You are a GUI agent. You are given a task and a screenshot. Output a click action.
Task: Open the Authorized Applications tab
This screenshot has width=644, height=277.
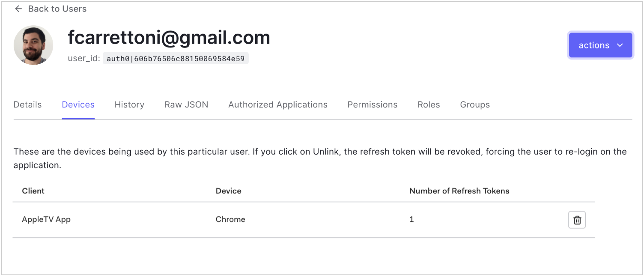(x=277, y=104)
